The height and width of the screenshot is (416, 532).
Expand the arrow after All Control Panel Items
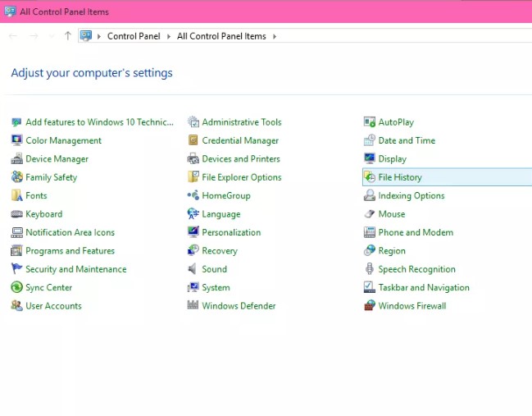pyautogui.click(x=275, y=36)
